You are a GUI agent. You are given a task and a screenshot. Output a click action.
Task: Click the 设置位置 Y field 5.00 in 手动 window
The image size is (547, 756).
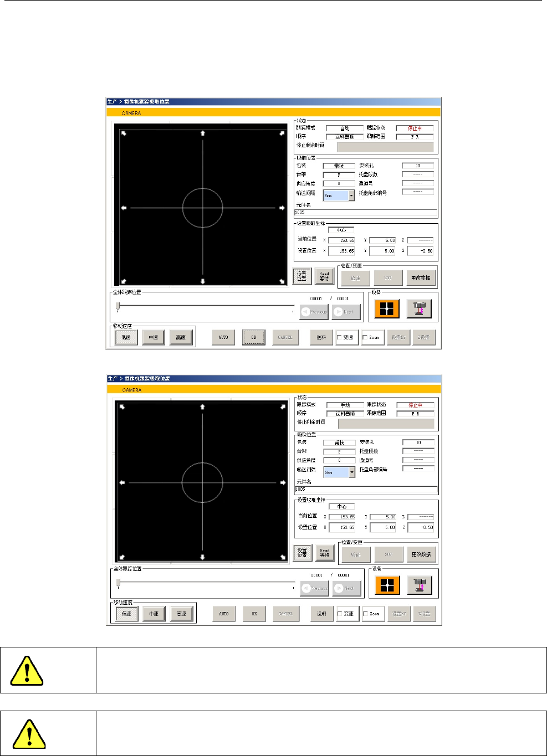(383, 528)
